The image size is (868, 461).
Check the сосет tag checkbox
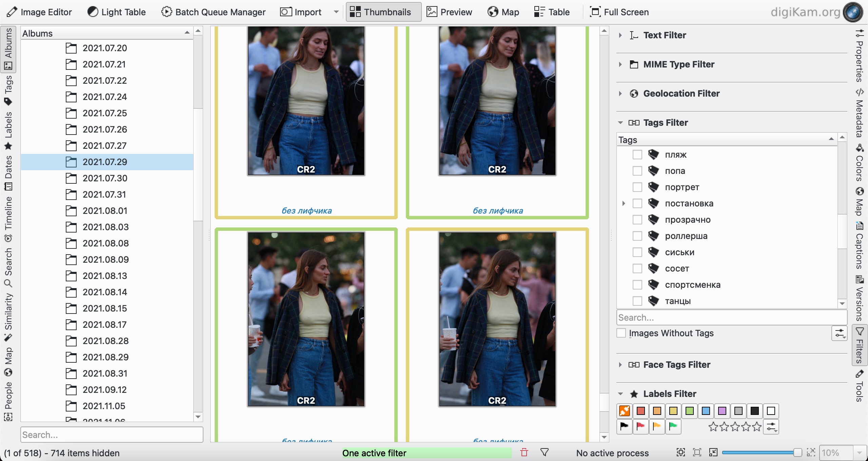click(x=637, y=268)
